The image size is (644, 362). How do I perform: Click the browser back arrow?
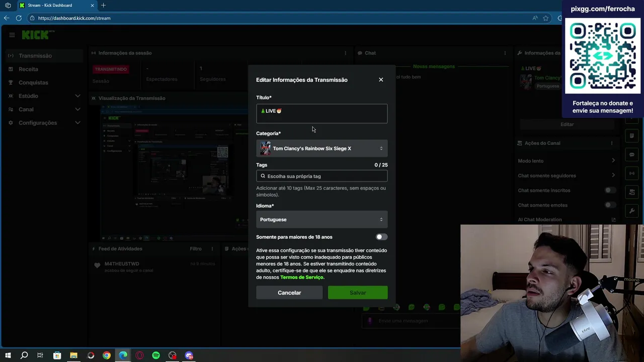coord(7,18)
